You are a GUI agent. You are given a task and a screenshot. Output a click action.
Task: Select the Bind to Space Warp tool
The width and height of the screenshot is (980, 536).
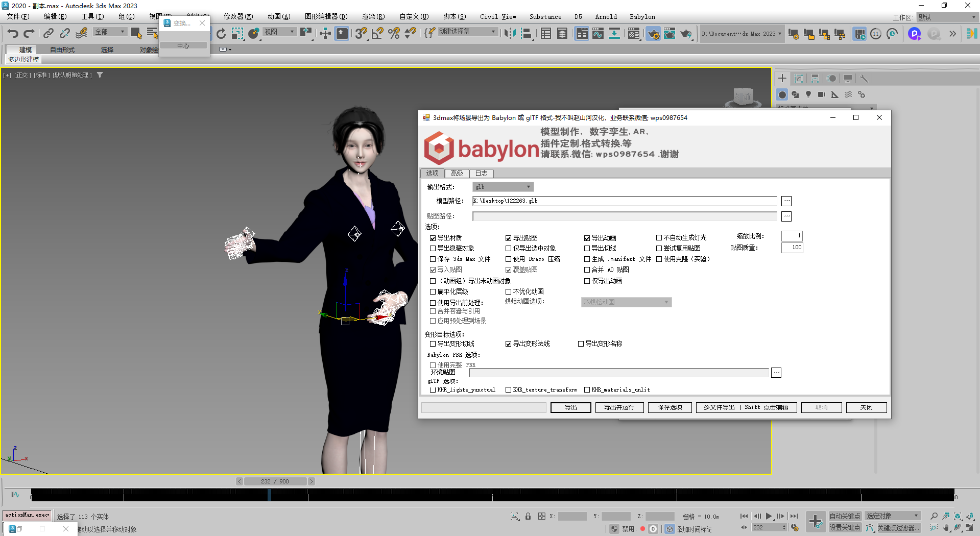(81, 34)
